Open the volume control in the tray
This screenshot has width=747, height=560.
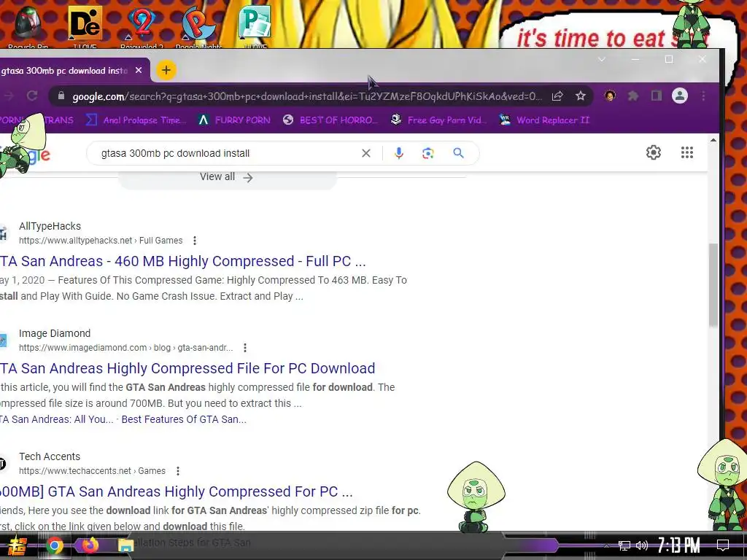click(642, 545)
